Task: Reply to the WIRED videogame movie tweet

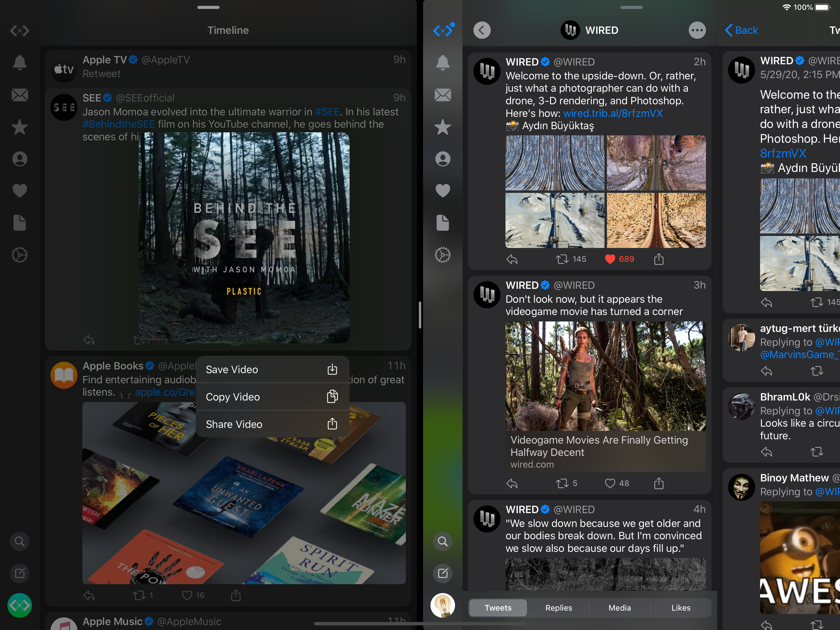Action: tap(512, 483)
